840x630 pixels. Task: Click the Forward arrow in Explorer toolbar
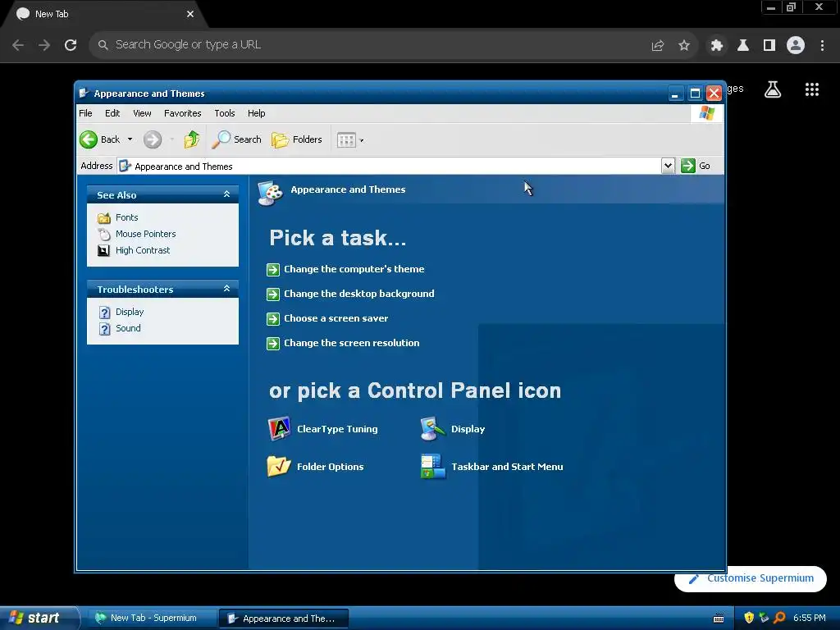click(152, 139)
